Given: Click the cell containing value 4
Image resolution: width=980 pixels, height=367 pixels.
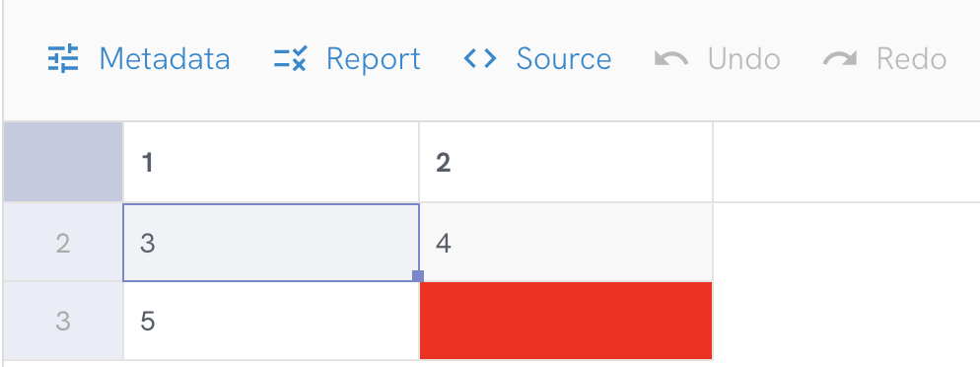Looking at the screenshot, I should (x=566, y=243).
